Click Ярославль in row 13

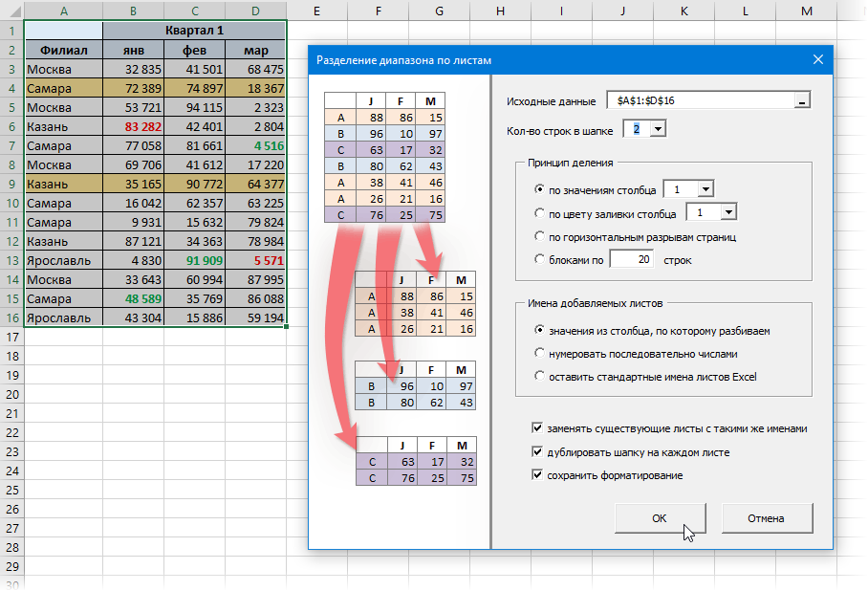(x=64, y=260)
